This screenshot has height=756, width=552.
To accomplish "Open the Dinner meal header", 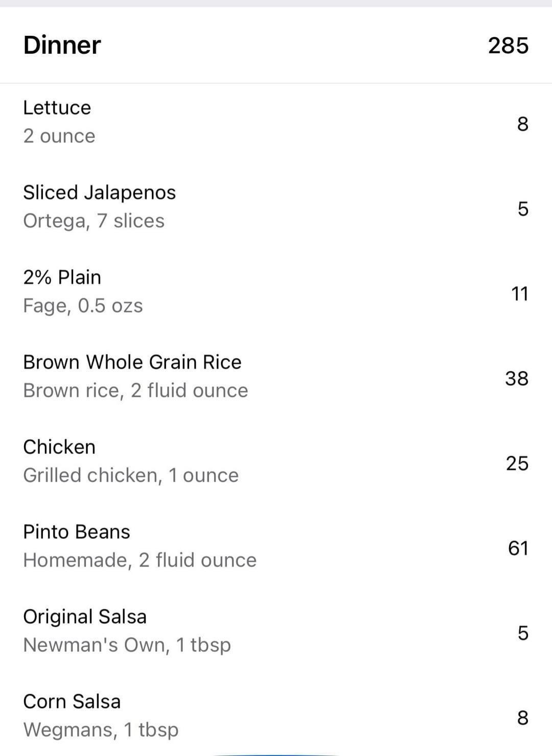I will 276,45.
